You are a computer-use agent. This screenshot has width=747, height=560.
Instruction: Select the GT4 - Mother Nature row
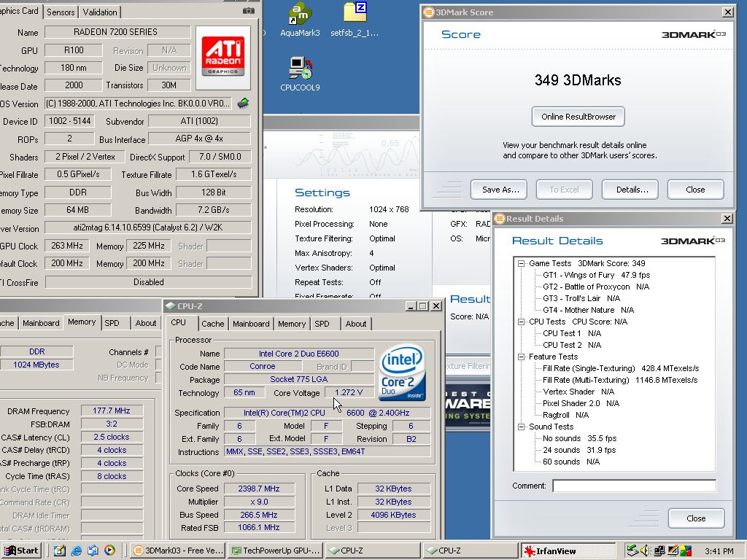click(589, 310)
